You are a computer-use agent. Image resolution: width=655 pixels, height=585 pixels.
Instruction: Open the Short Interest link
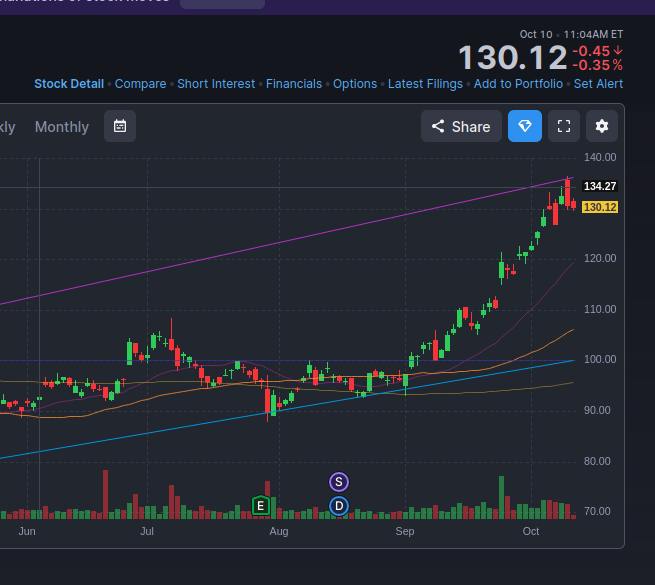click(216, 84)
